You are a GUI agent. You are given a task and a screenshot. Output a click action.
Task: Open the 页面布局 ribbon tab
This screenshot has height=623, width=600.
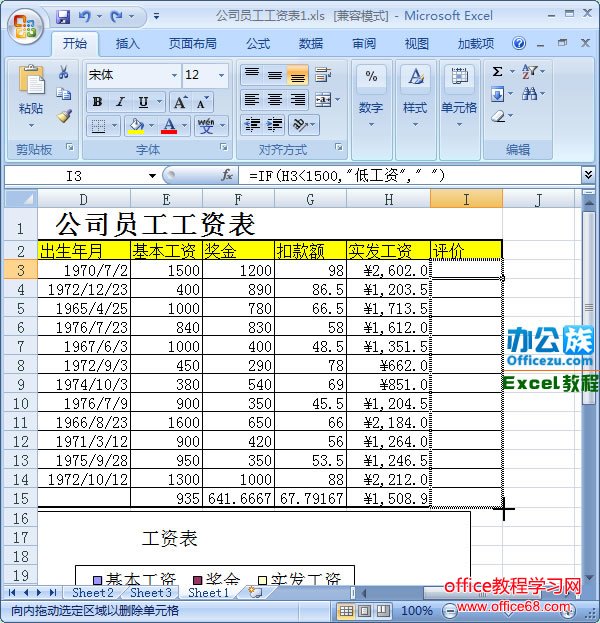tap(193, 43)
